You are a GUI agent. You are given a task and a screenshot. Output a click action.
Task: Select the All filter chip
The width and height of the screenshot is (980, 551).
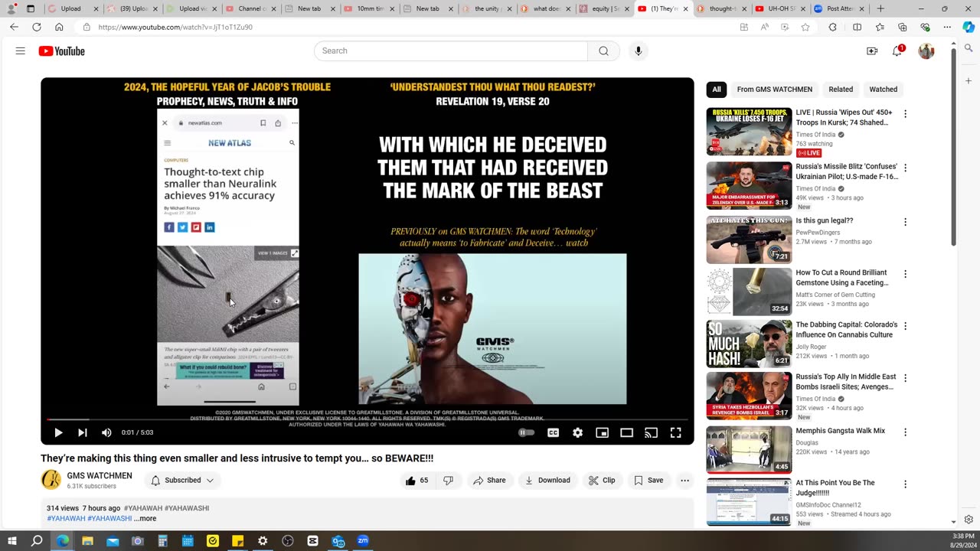pos(717,90)
